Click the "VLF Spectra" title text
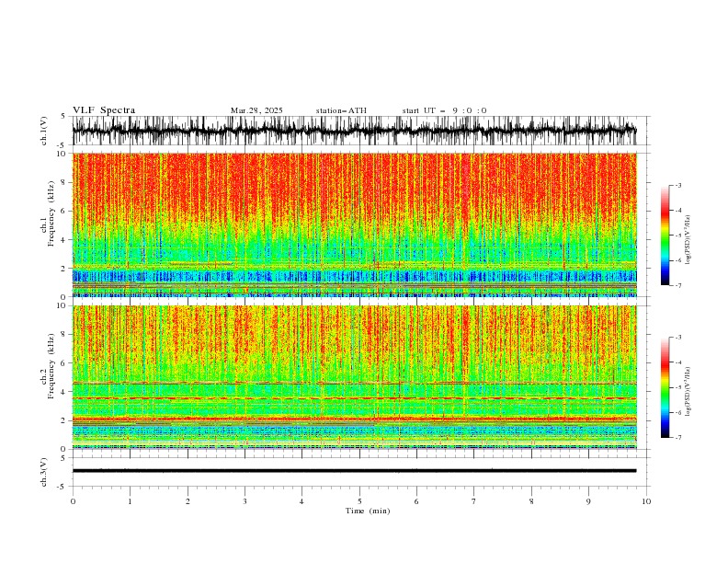 click(x=104, y=110)
